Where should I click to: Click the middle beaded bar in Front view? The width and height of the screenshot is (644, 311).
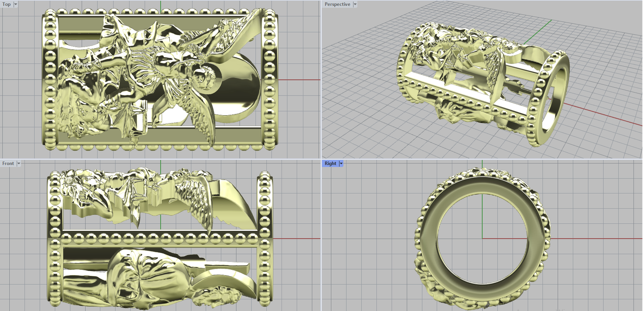161,240
